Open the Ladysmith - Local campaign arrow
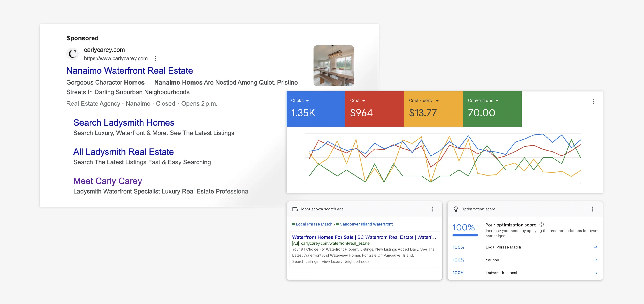This screenshot has width=644, height=304. click(595, 273)
